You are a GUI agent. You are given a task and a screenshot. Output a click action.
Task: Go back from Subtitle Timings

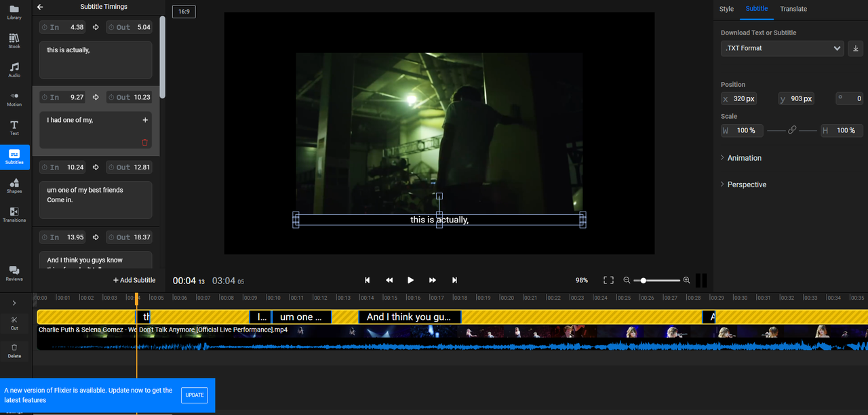tap(40, 7)
